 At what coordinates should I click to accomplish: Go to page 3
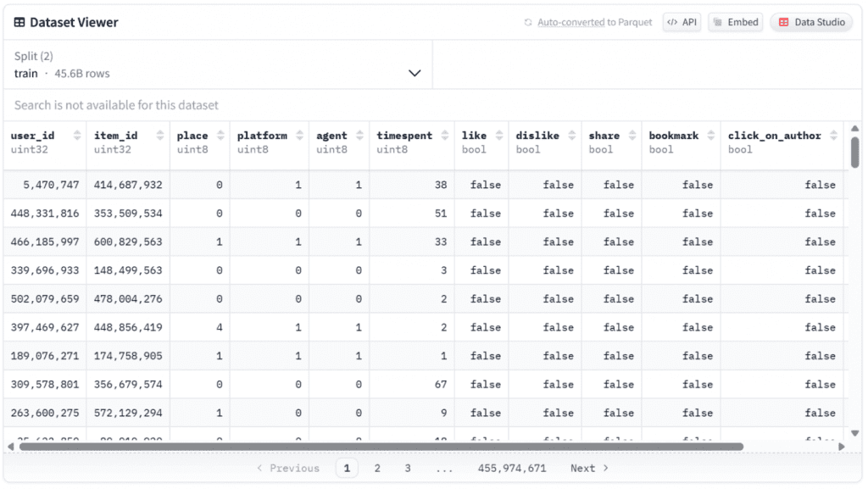[408, 469]
